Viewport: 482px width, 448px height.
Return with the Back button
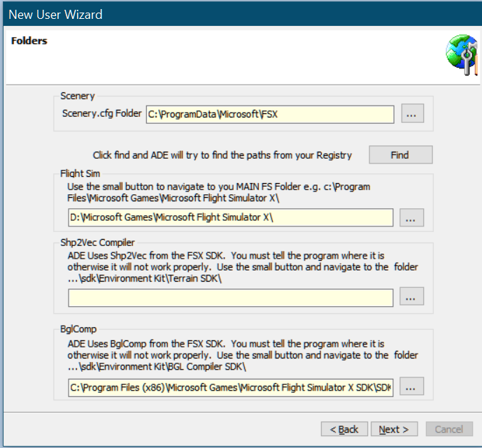coord(344,429)
